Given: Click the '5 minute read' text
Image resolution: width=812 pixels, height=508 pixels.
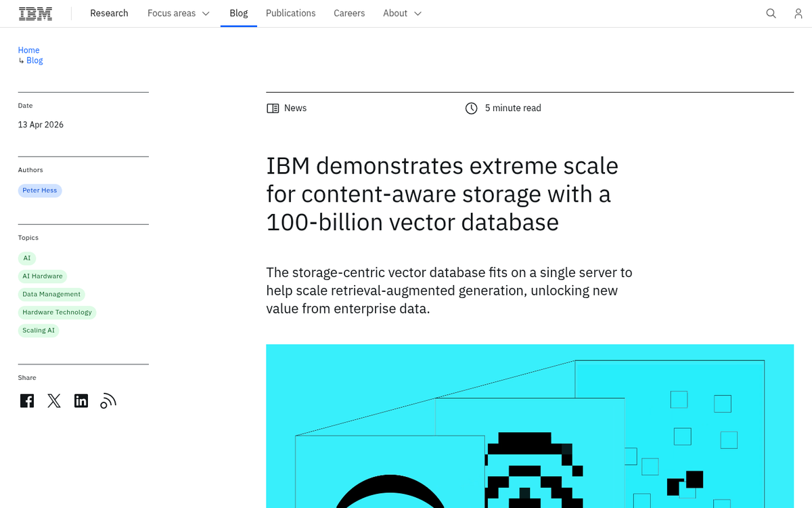Looking at the screenshot, I should [513, 108].
